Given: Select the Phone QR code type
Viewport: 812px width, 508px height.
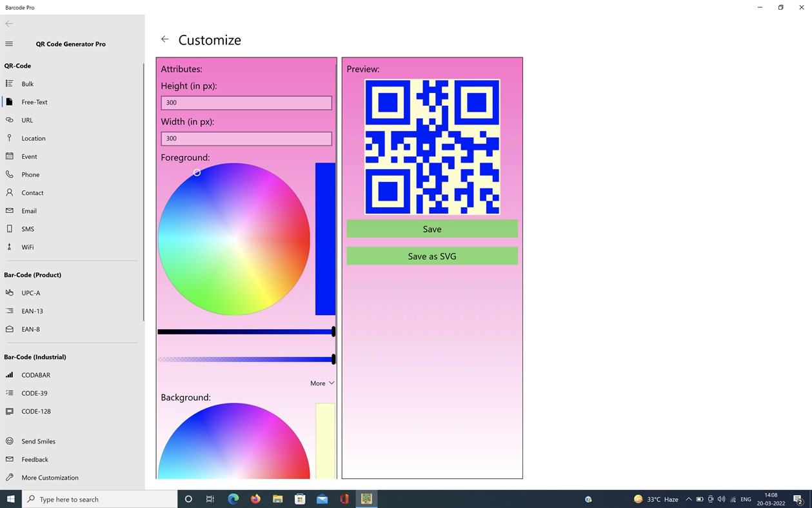Looking at the screenshot, I should (x=30, y=174).
